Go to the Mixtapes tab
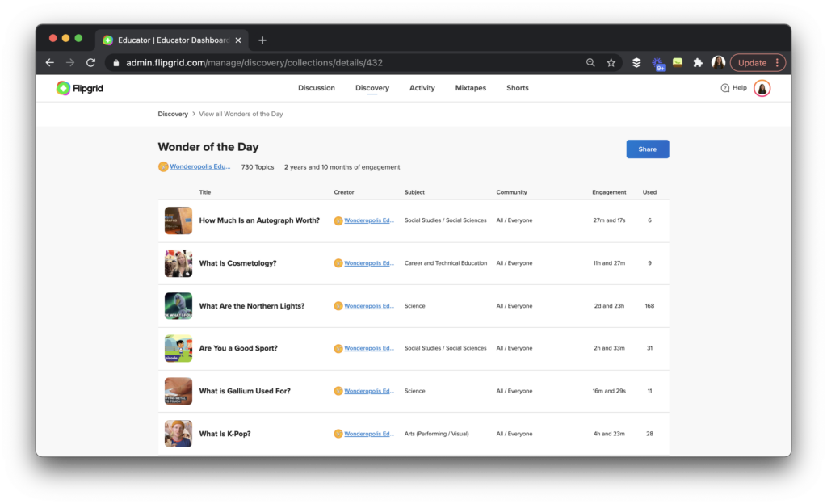Viewport: 827px width, 504px height. pos(470,88)
